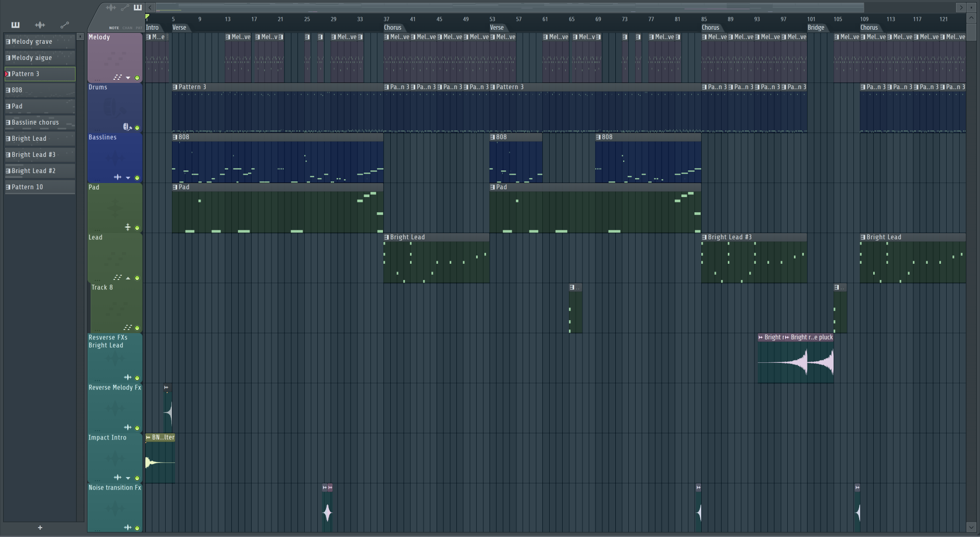Mute the Melody track
Image resolution: width=980 pixels, height=537 pixels.
[x=137, y=78]
